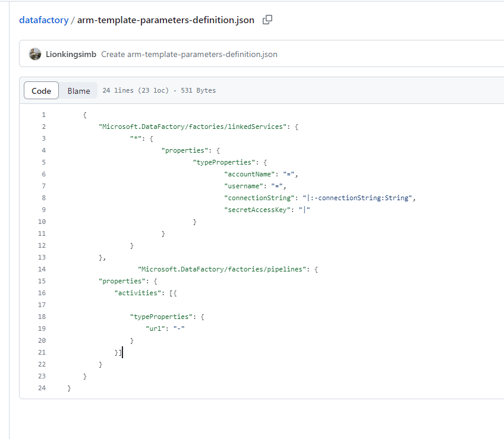Click the "url" key text
The width and height of the screenshot is (504, 439).
pyautogui.click(x=155, y=329)
